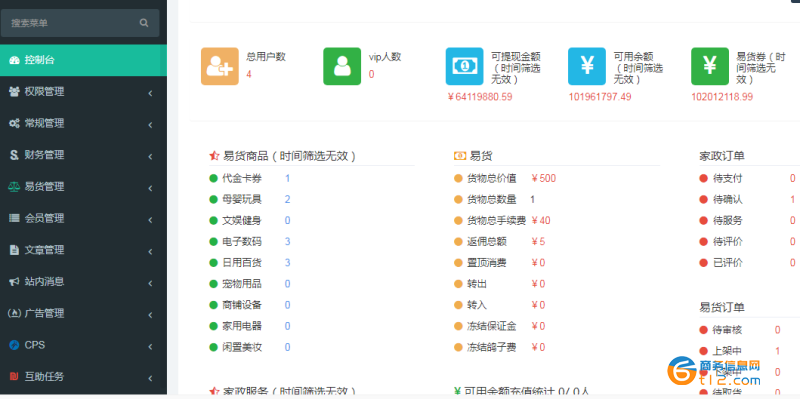The image size is (800, 399).
Task: Expand the 广告管理 submenu chevron
Action: click(150, 315)
